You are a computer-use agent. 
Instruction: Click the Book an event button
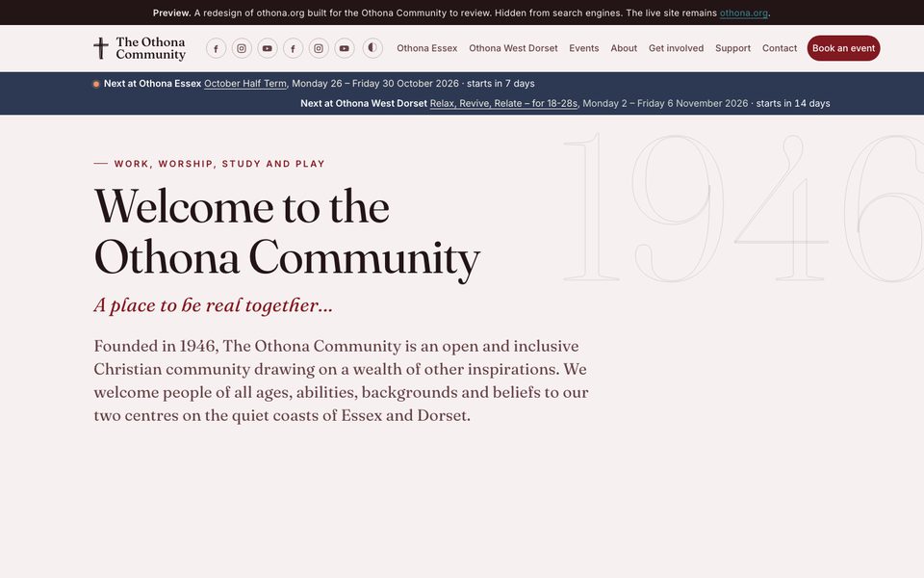tap(843, 48)
